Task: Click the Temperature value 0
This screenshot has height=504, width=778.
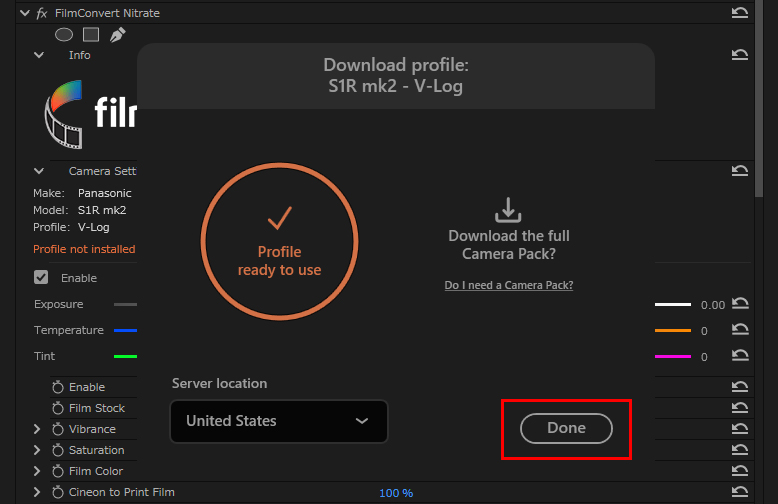Action: click(704, 331)
